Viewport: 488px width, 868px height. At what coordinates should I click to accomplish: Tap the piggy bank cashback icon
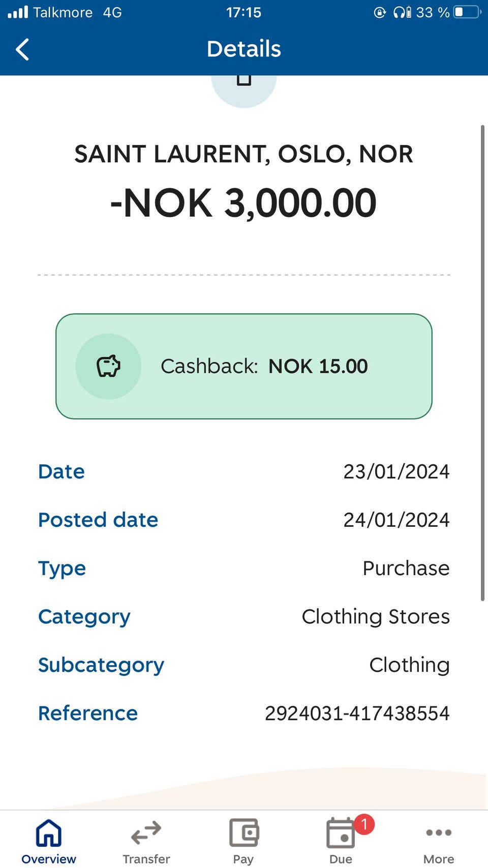(x=108, y=366)
